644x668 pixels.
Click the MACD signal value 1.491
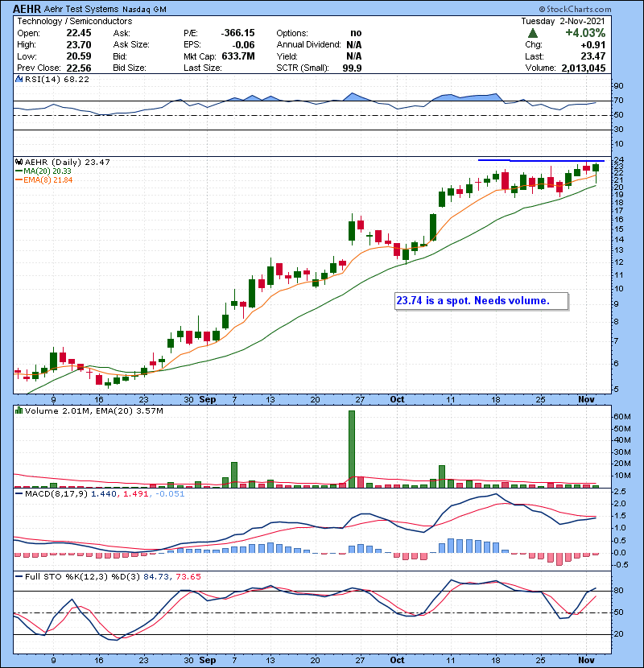135,494
